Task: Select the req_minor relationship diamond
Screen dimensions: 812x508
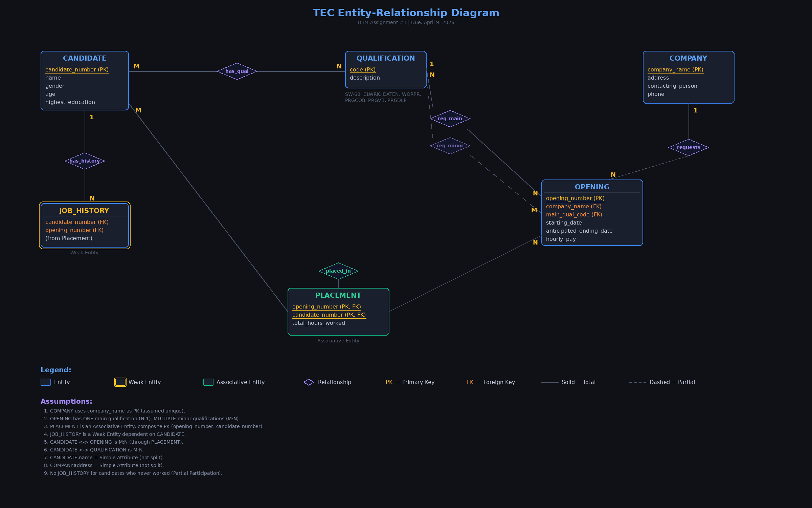Action: click(x=450, y=146)
